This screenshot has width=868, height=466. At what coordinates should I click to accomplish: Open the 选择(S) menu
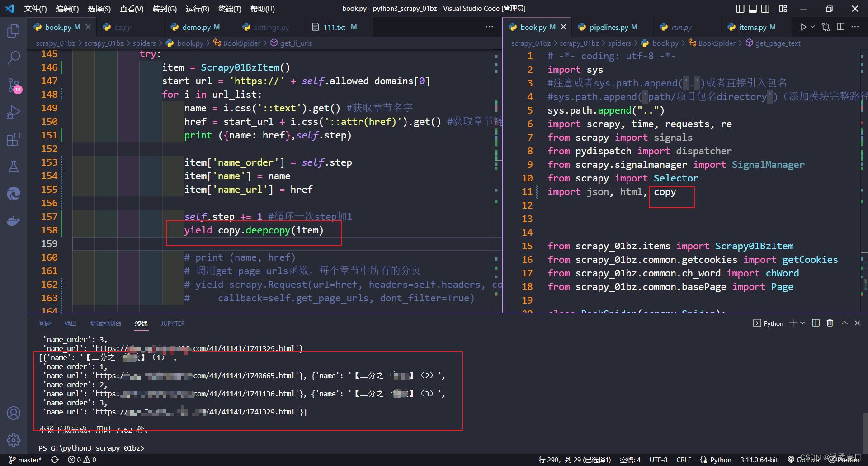pyautogui.click(x=99, y=9)
